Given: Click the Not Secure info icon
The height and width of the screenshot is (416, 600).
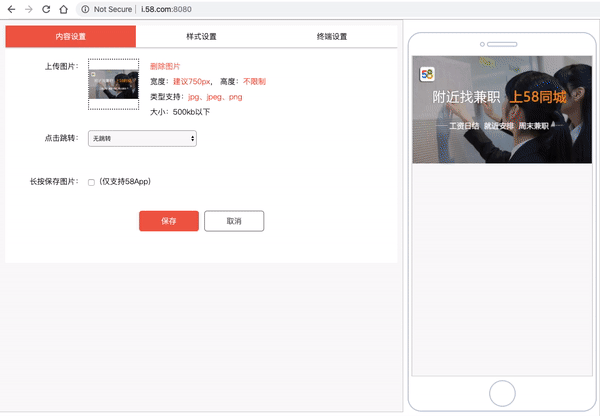Looking at the screenshot, I should 85,9.
